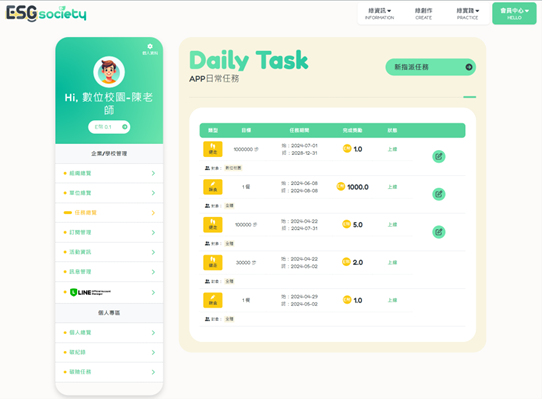542x399 pixels.
Task: Click the 目標 column header
Action: (x=246, y=130)
